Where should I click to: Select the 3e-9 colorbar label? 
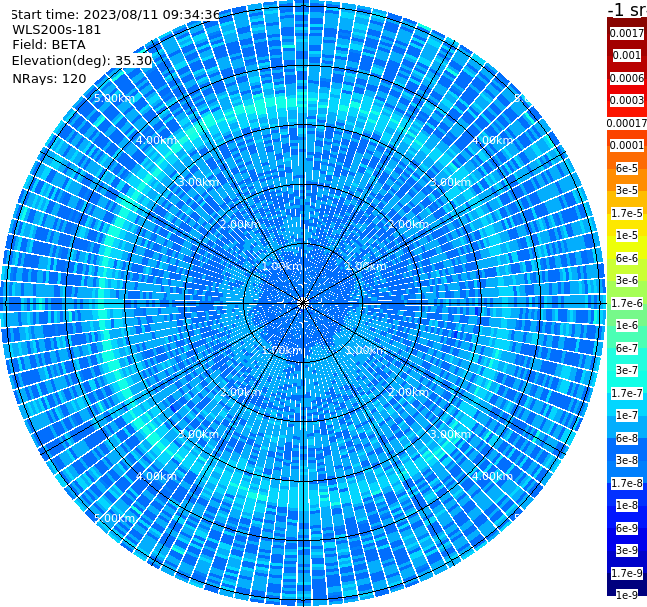[x=627, y=550]
